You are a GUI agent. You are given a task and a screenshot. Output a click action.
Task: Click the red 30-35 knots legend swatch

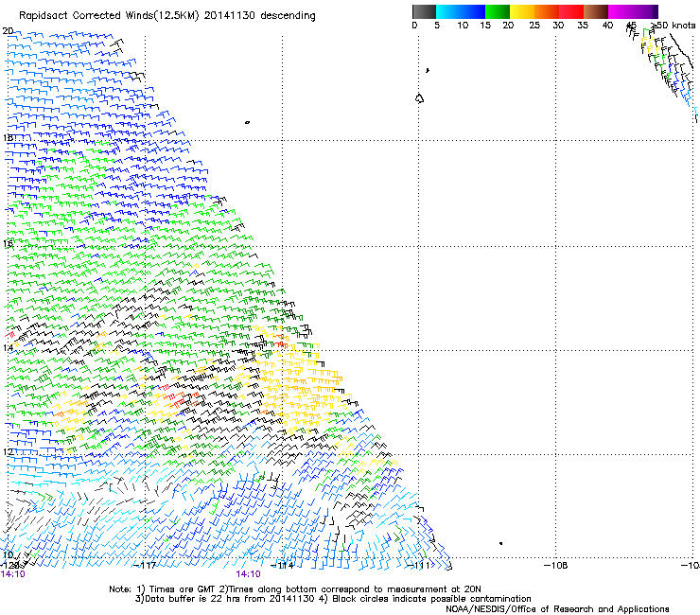click(x=571, y=11)
